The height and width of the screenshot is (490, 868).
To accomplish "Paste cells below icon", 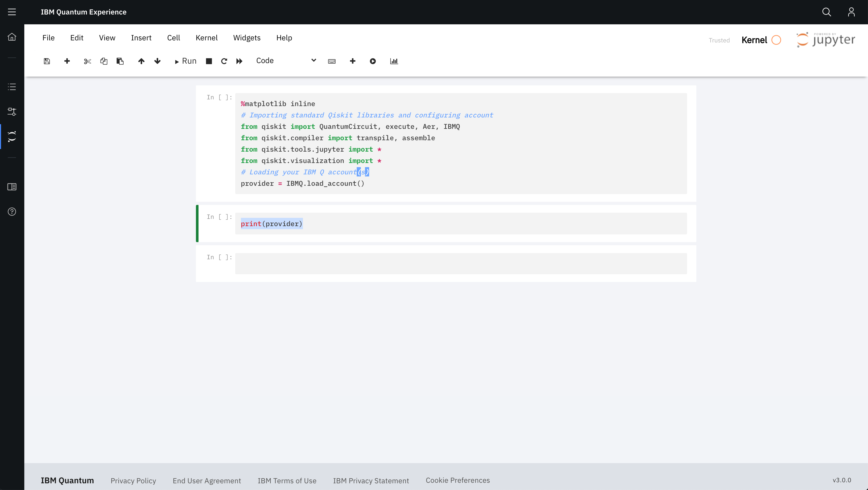I will tap(120, 61).
